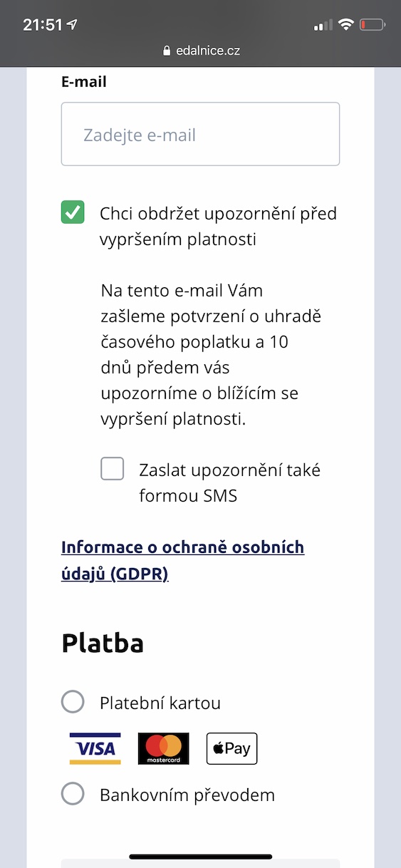Tap the Visa card logo
This screenshot has width=401, height=868.
95,748
